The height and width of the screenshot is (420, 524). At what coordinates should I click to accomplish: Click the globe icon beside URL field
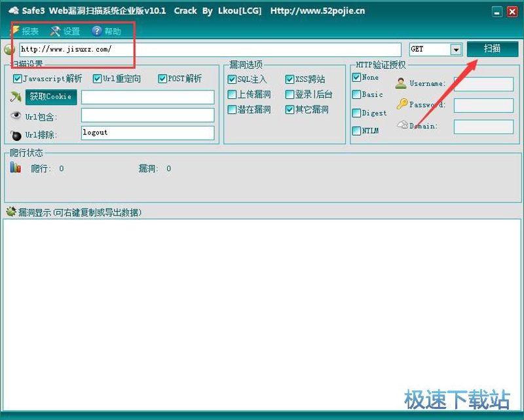point(9,50)
